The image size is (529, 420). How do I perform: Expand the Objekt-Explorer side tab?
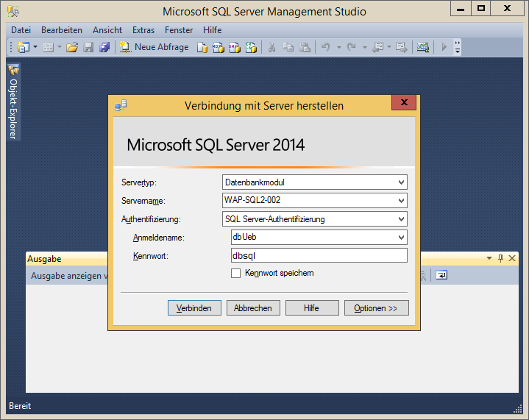pyautogui.click(x=13, y=102)
